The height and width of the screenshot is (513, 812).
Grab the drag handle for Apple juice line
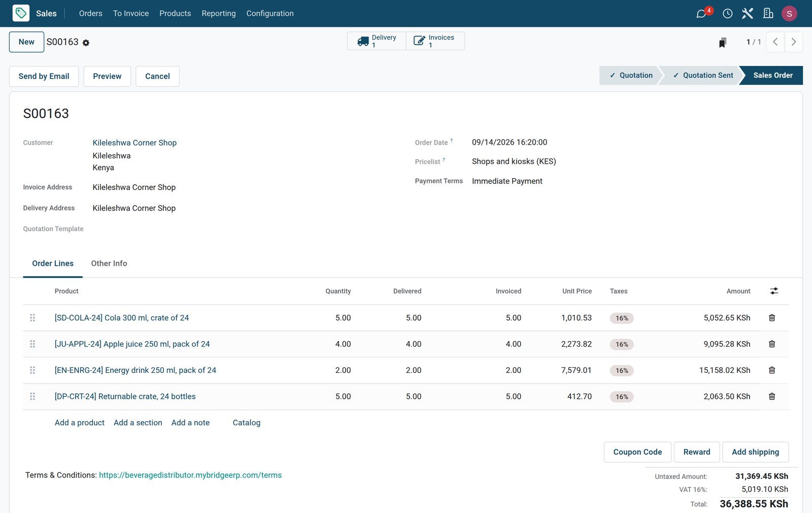pos(32,344)
